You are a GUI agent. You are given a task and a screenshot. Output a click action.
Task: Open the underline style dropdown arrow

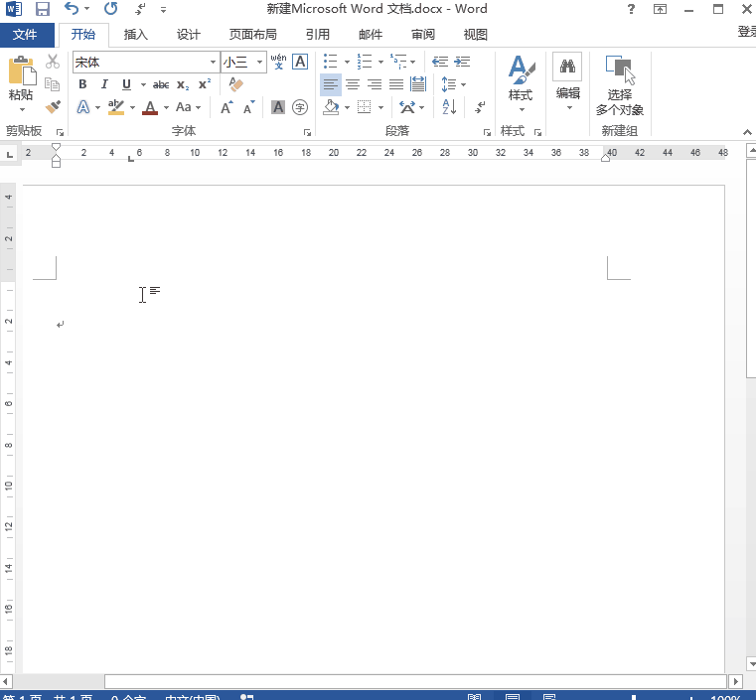coord(143,84)
